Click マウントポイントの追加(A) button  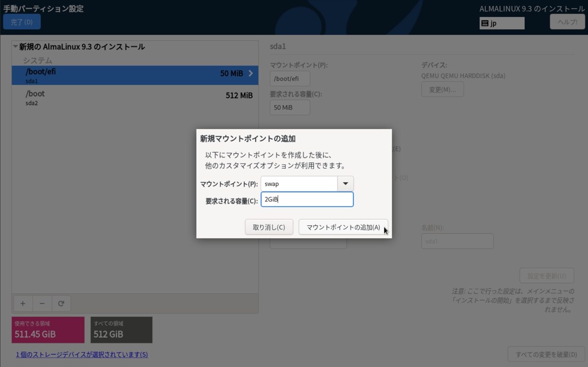coord(343,227)
